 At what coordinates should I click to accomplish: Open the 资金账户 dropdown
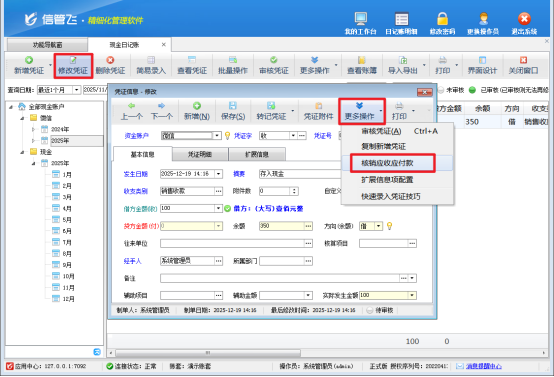(217, 136)
